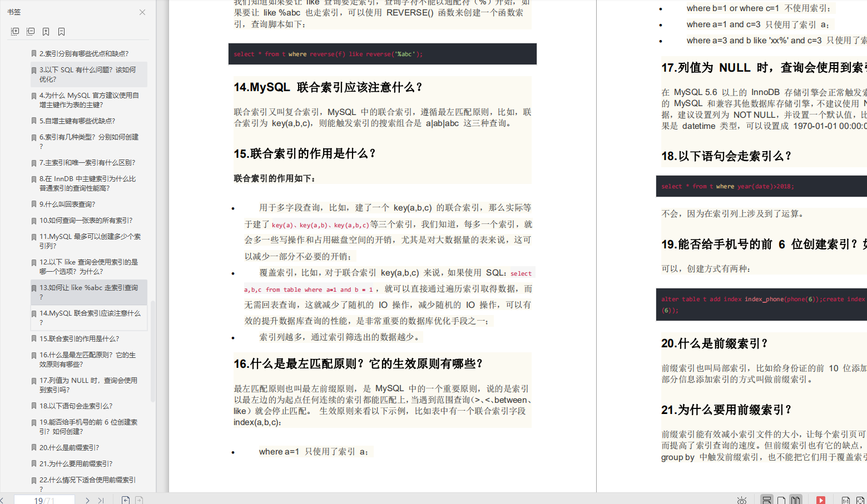Open bookmark 7.主索引和唯一索引有什么区别?
This screenshot has width=867, height=504.
[87, 163]
